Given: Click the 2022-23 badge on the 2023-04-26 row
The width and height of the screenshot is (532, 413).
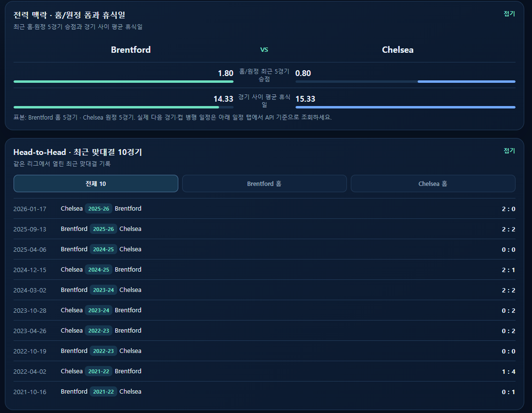Looking at the screenshot, I should click(99, 331).
